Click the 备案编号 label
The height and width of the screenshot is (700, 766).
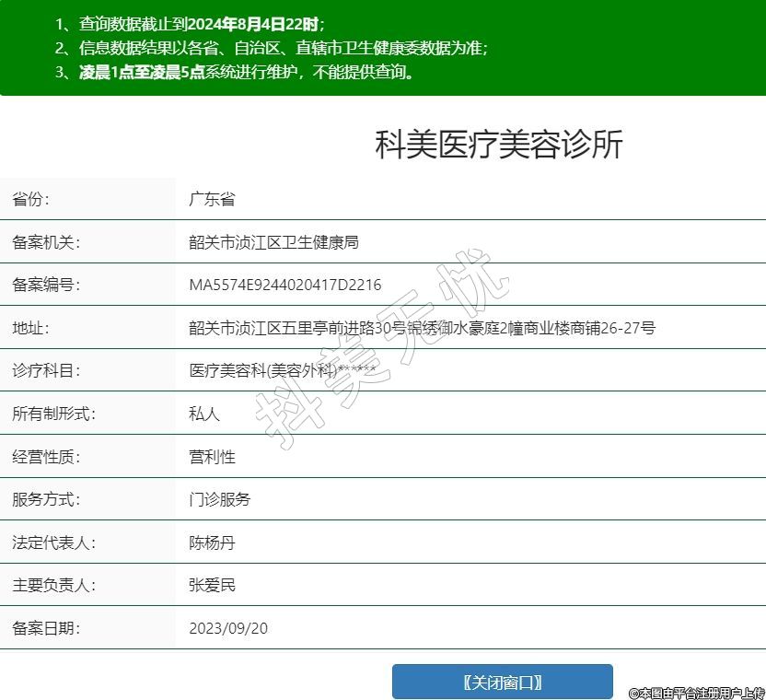click(x=46, y=286)
